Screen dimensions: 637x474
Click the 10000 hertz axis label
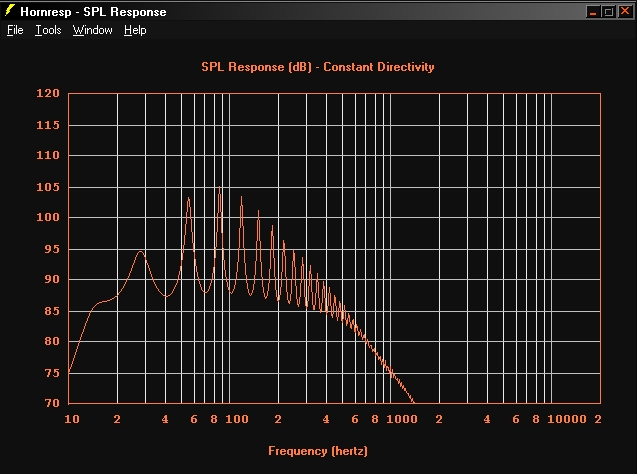567,419
